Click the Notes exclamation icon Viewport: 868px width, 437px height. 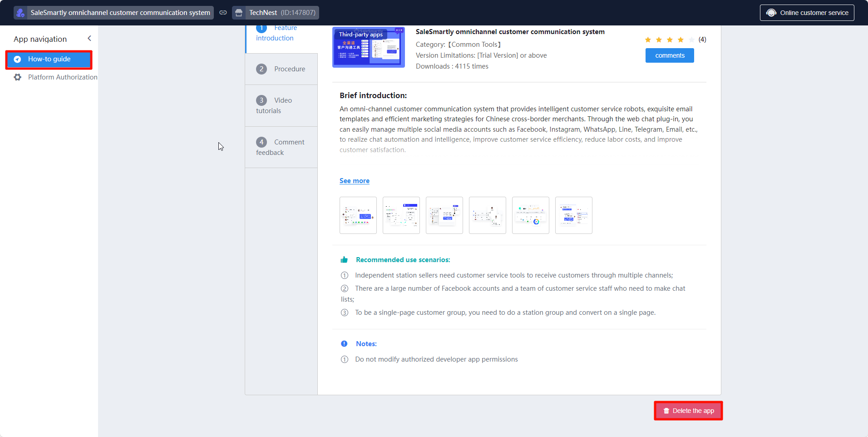[x=344, y=344]
